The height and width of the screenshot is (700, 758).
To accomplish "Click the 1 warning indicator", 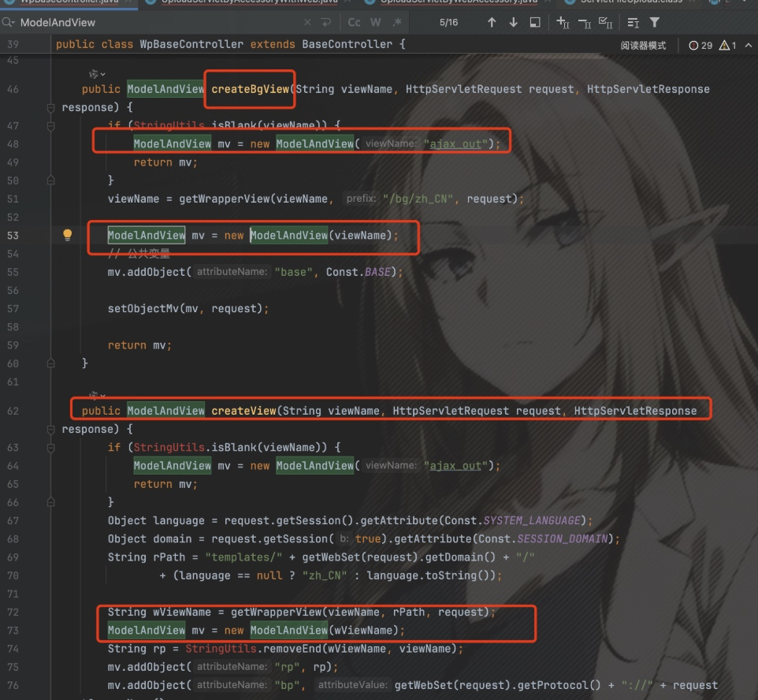I will pos(727,46).
